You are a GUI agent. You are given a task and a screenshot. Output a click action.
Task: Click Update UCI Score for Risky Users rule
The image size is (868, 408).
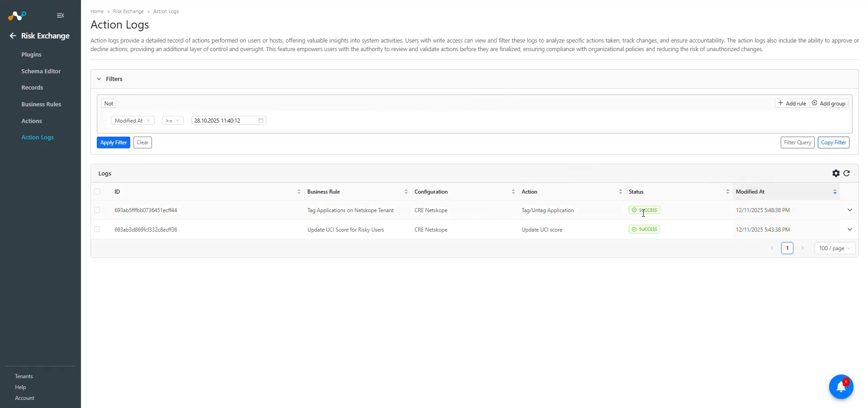346,230
